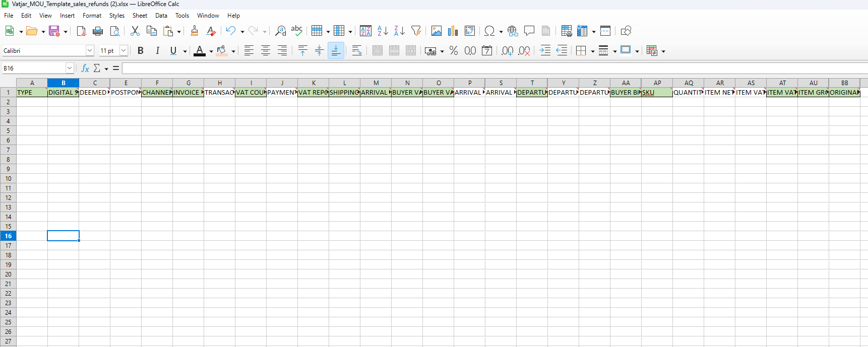Expand underline style dropdown arrow
Screen dimensions: 868x347
pos(185,51)
